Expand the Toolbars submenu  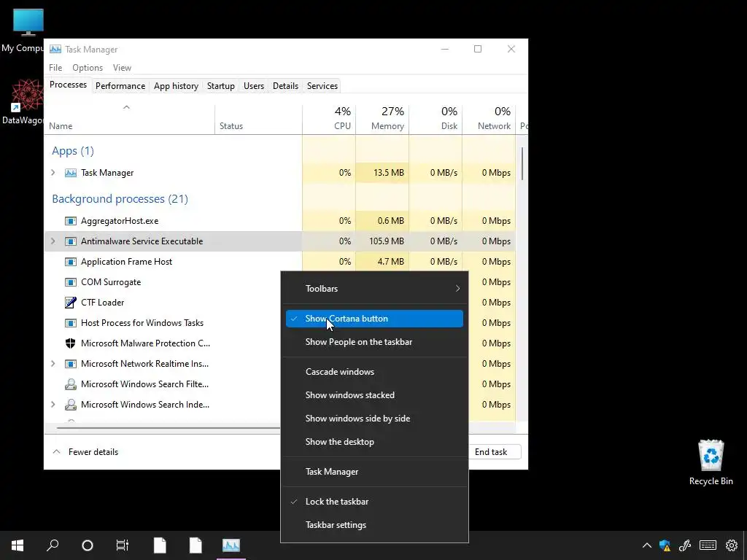click(x=374, y=289)
